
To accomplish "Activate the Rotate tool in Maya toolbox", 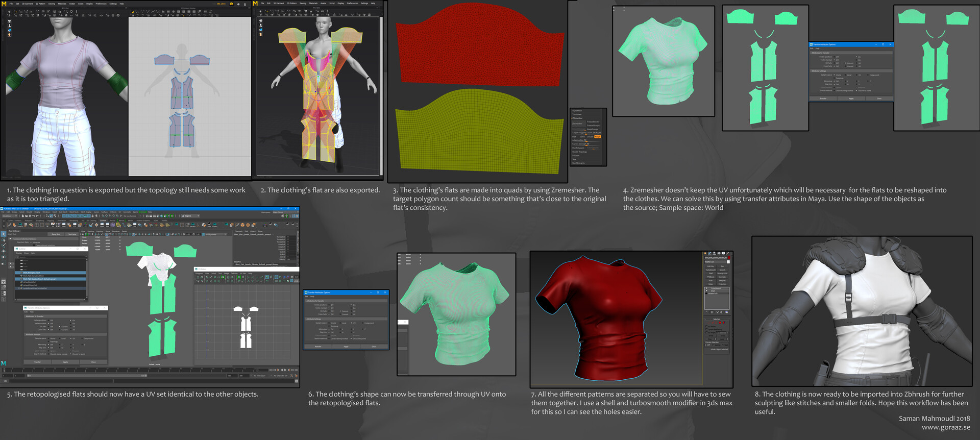I will (x=4, y=257).
